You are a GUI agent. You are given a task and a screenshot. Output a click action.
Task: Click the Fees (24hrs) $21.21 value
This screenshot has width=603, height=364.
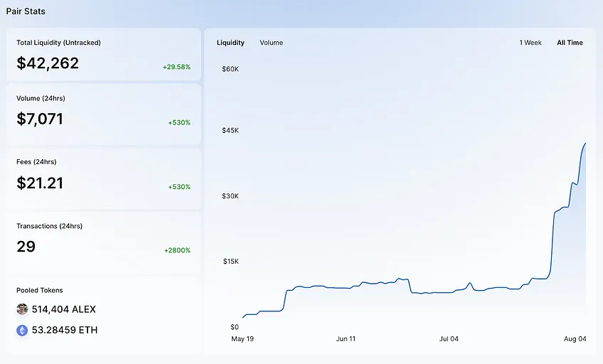click(x=40, y=183)
